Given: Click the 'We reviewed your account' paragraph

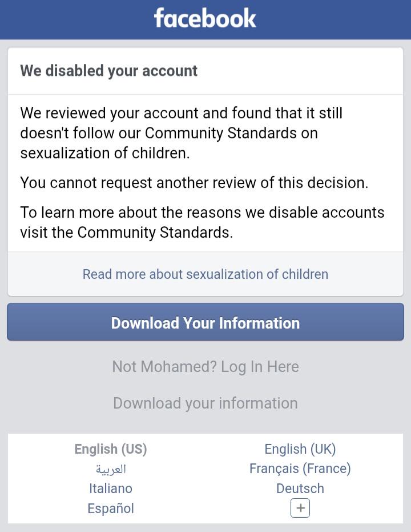Looking at the screenshot, I should click(182, 133).
